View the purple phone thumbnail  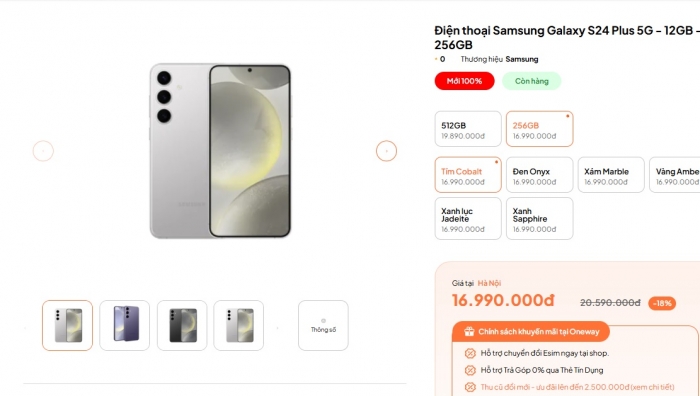click(125, 325)
